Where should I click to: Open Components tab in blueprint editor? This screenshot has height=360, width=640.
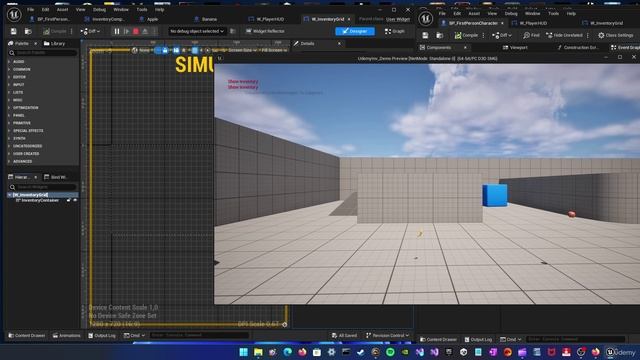coord(435,48)
